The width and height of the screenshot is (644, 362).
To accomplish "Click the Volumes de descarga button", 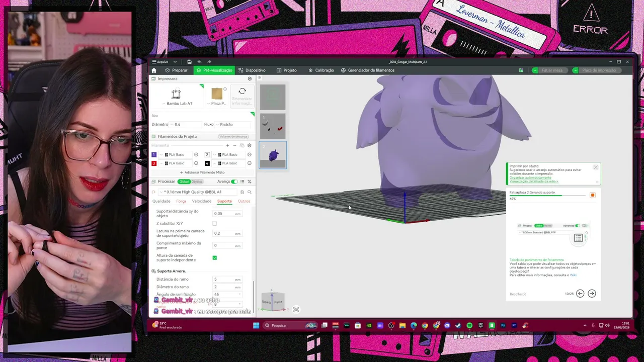I will 233,137.
